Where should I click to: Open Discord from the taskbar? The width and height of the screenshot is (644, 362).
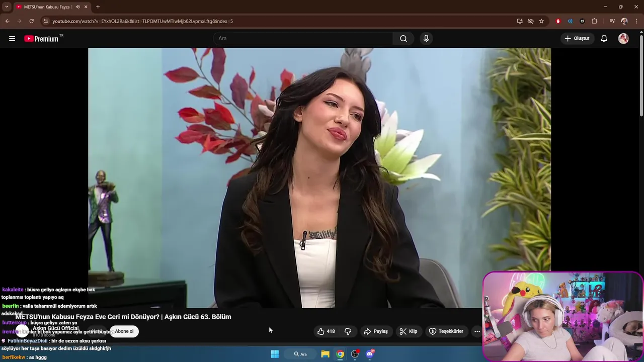(370, 354)
